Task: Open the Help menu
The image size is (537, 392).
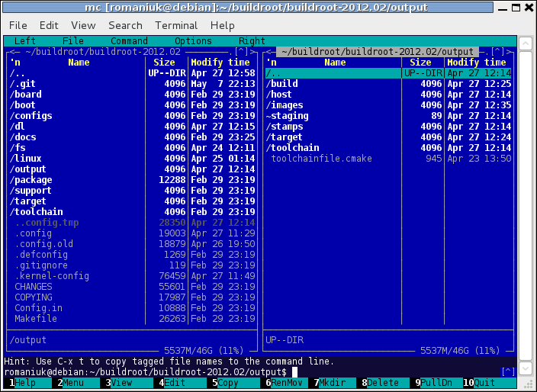Action: point(223,25)
